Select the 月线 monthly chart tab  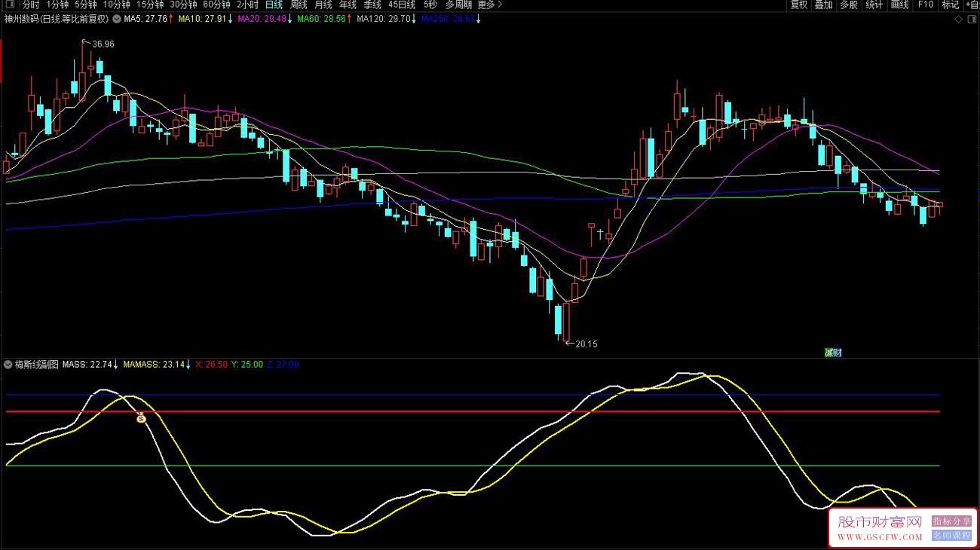[x=323, y=5]
